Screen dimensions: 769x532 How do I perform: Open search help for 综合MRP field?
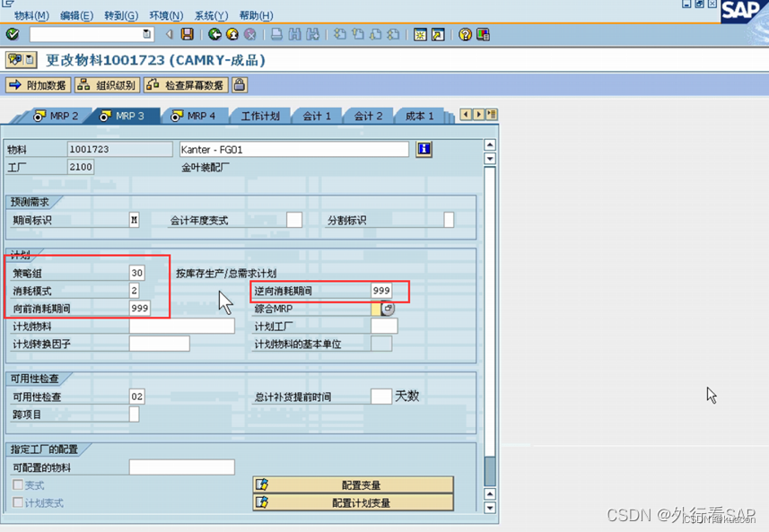tap(388, 309)
